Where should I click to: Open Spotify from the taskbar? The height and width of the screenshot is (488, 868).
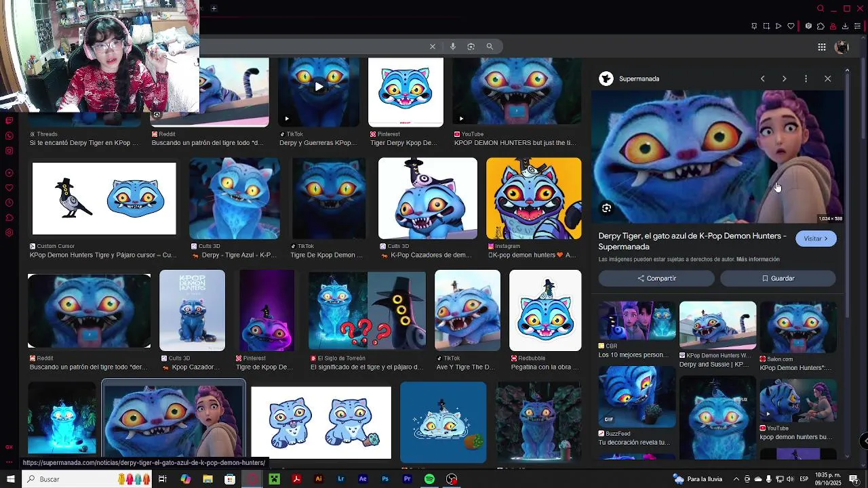click(429, 479)
